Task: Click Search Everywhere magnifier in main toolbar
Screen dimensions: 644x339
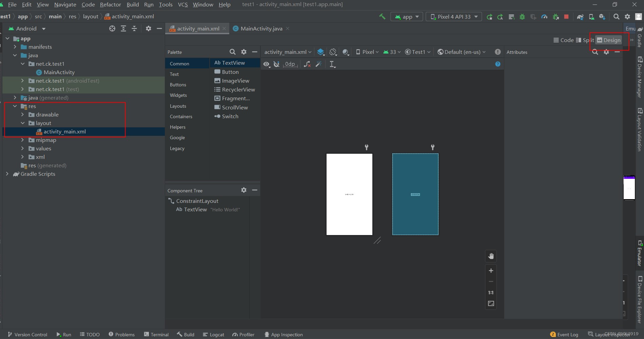Action: pos(617,17)
